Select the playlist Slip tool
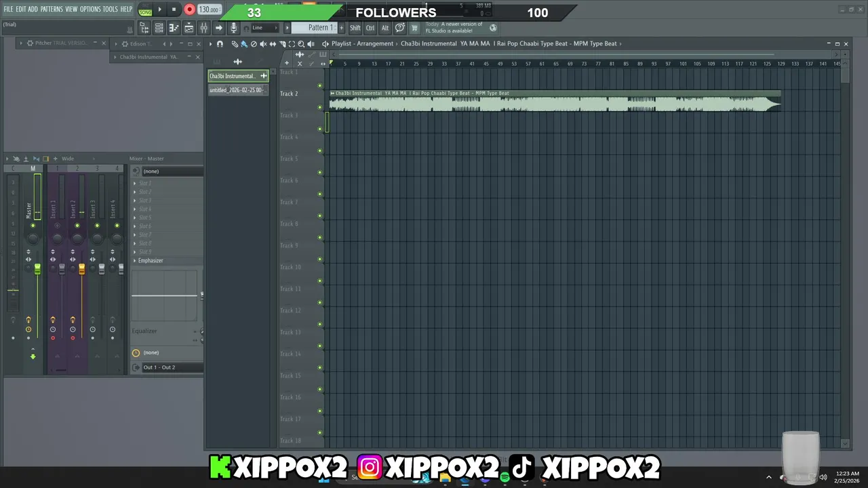The width and height of the screenshot is (868, 488). click(273, 44)
